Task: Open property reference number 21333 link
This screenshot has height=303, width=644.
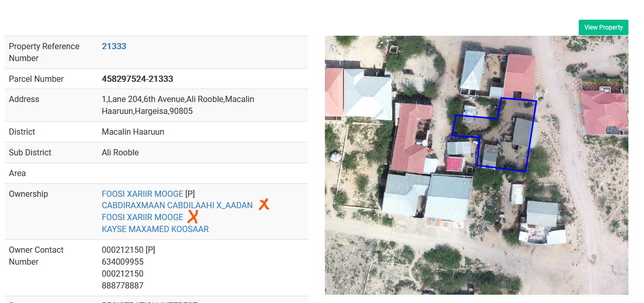Action: [x=114, y=46]
